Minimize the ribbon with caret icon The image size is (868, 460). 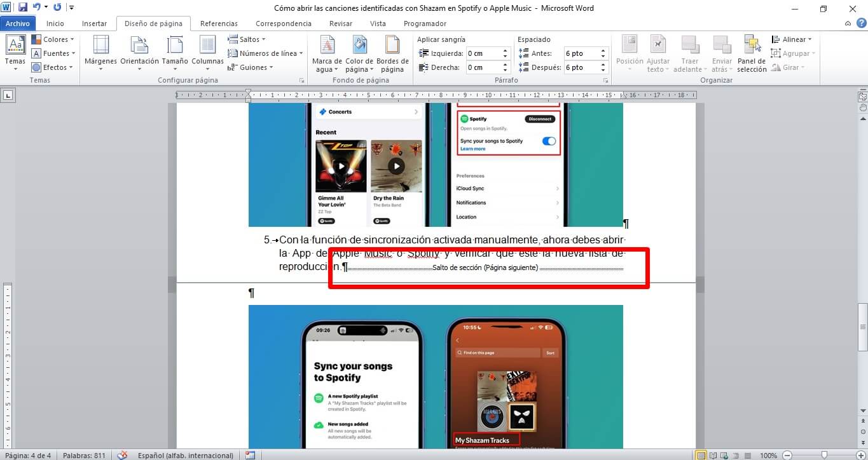848,24
